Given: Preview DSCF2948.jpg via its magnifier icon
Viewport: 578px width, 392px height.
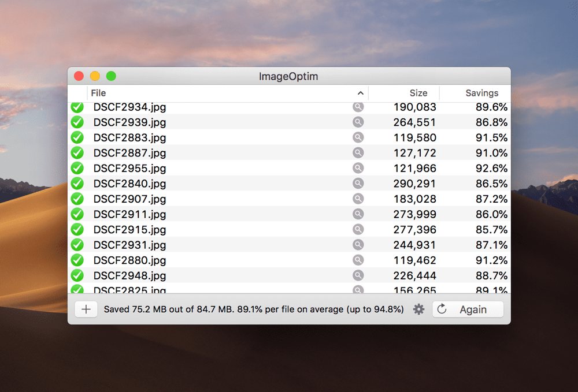Looking at the screenshot, I should pos(358,275).
